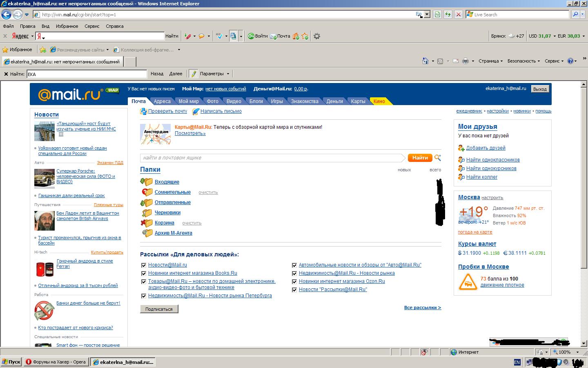Open the Все рассылки link
This screenshot has width=588, height=368.
tap(423, 307)
